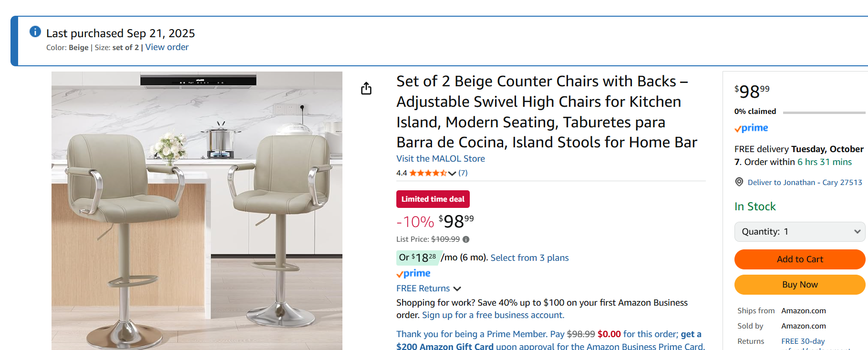
Task: Click the Prime logo under monthly payment
Action: [413, 274]
